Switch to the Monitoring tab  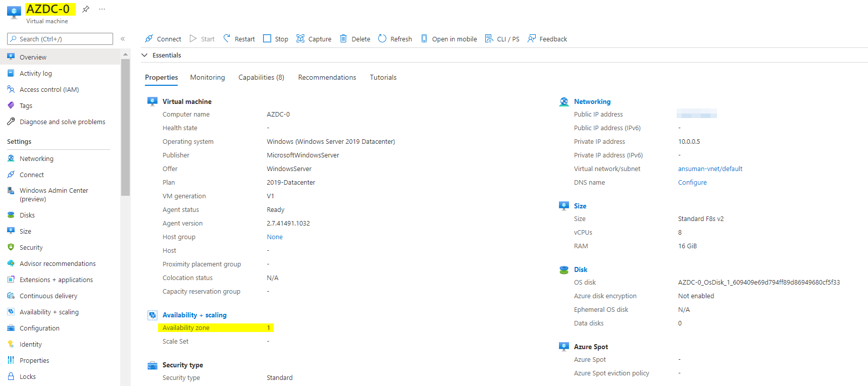(x=208, y=77)
